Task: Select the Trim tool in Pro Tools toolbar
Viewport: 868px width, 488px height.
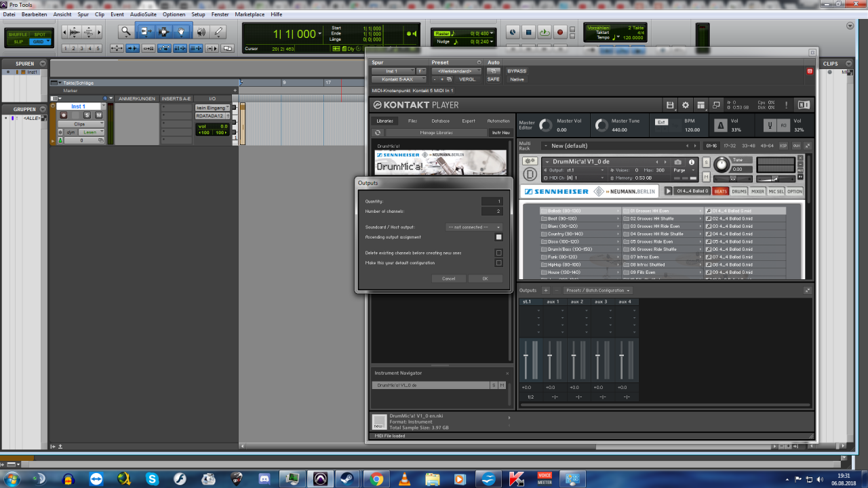Action: (x=145, y=32)
